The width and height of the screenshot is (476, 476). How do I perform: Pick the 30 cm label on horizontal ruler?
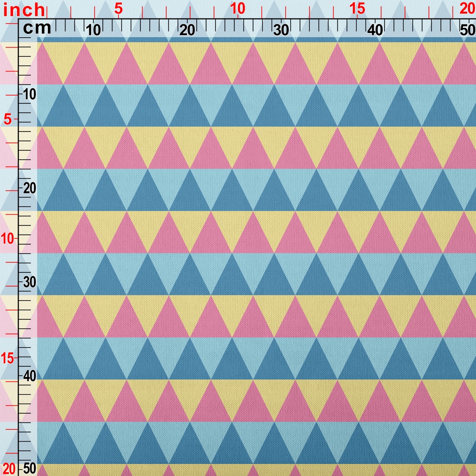[x=281, y=30]
